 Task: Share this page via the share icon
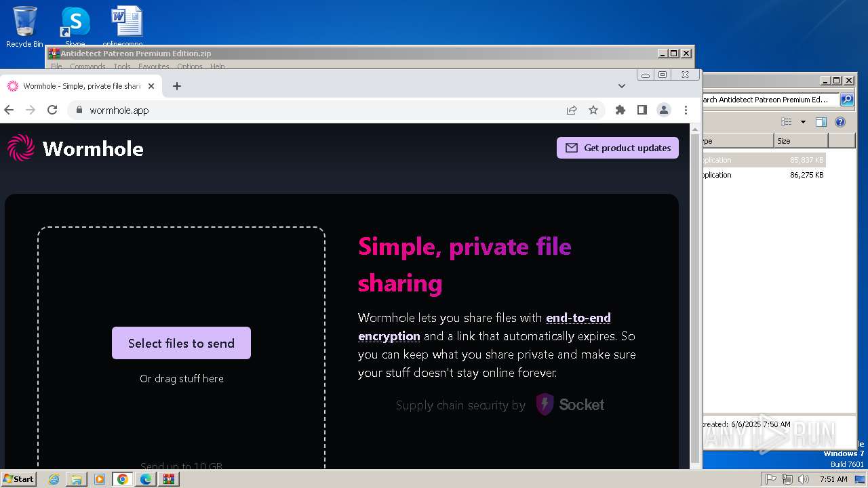coord(572,110)
